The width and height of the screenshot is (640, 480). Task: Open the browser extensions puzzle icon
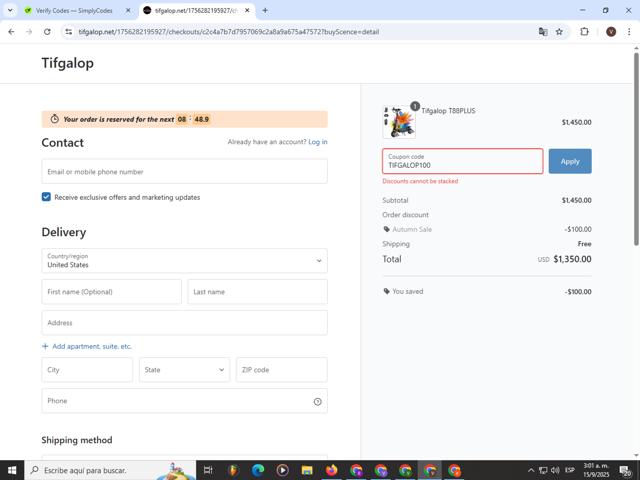584,32
